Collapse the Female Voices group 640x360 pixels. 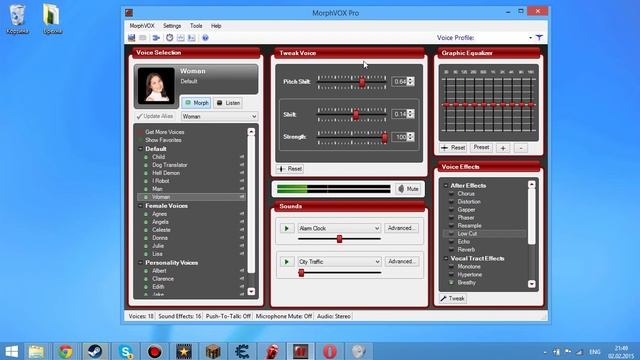coord(140,206)
